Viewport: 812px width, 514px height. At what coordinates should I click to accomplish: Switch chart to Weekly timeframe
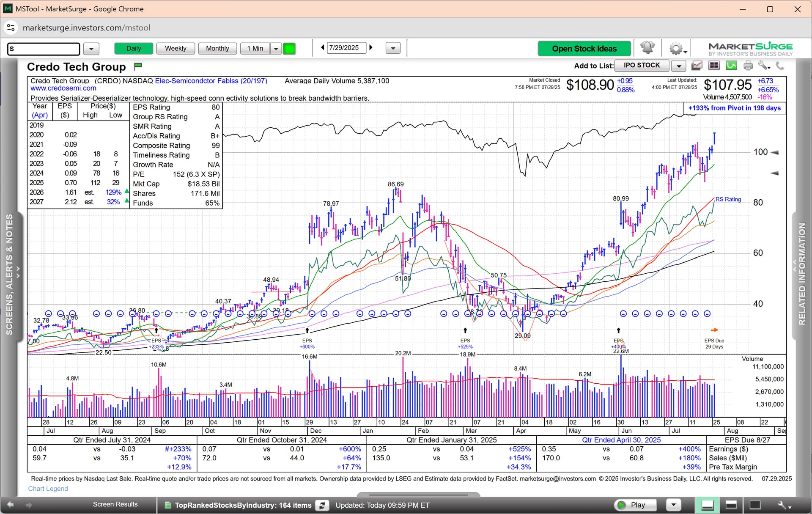[x=176, y=49]
